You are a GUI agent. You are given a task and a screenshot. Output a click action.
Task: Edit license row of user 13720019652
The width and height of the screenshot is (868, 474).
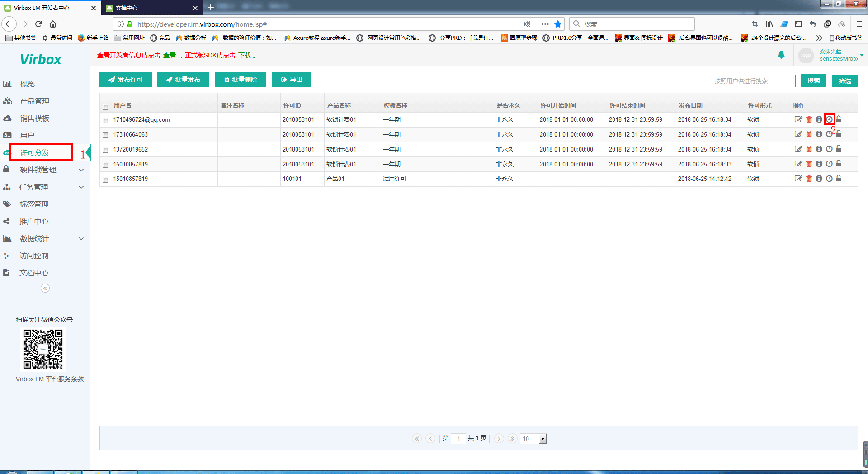(798, 149)
